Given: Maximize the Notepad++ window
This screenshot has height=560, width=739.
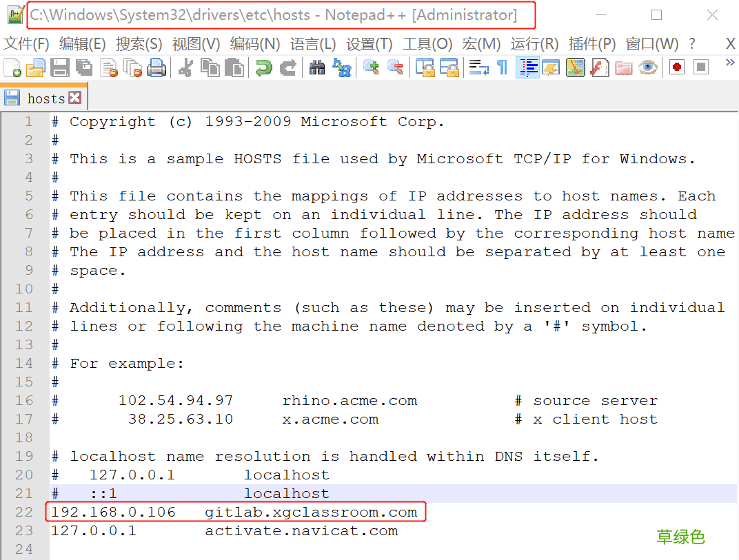Looking at the screenshot, I should [656, 15].
